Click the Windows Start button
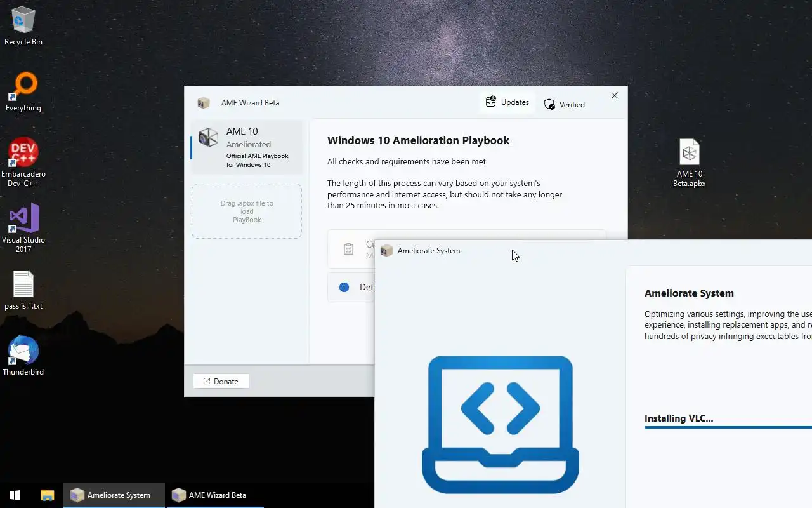Viewport: 812px width, 508px height. (x=15, y=495)
